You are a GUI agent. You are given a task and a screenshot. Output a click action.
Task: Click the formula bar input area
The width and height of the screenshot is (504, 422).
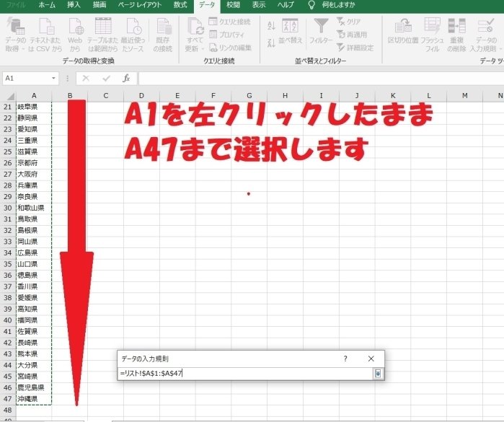[321, 78]
